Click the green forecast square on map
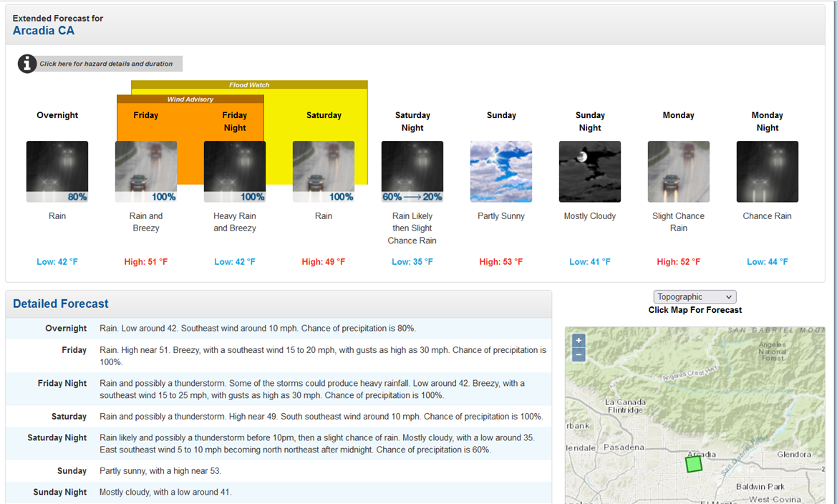This screenshot has width=837, height=504. (x=693, y=464)
